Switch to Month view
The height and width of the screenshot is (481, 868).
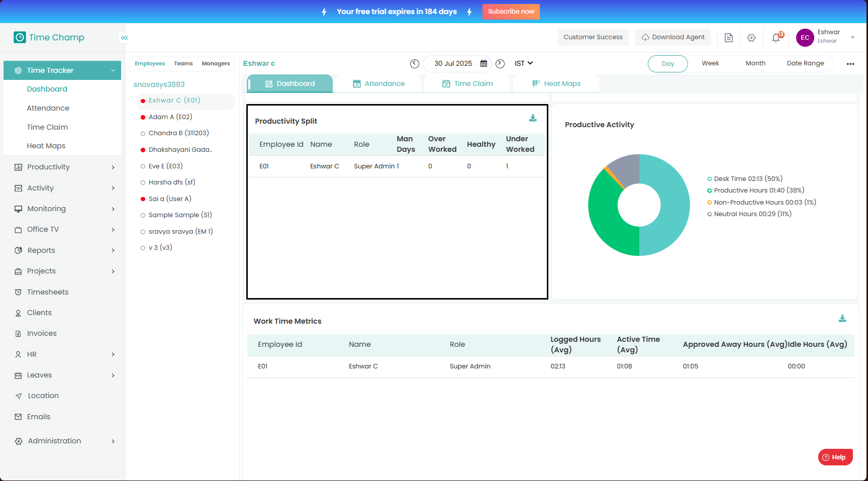tap(755, 63)
